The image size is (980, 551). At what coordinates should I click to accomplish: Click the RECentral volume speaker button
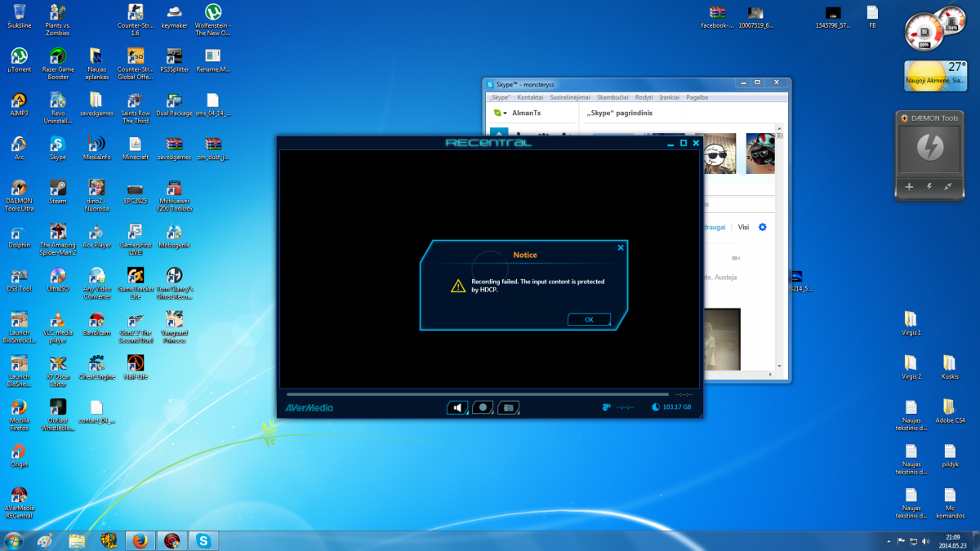[x=457, y=407]
